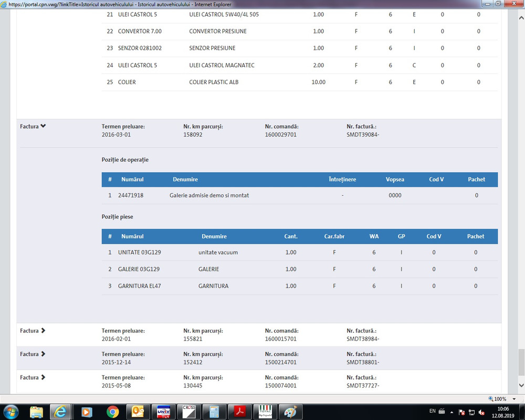The image size is (525, 420).
Task: Click the Denumire header in Poziție piese table
Action: [214, 236]
